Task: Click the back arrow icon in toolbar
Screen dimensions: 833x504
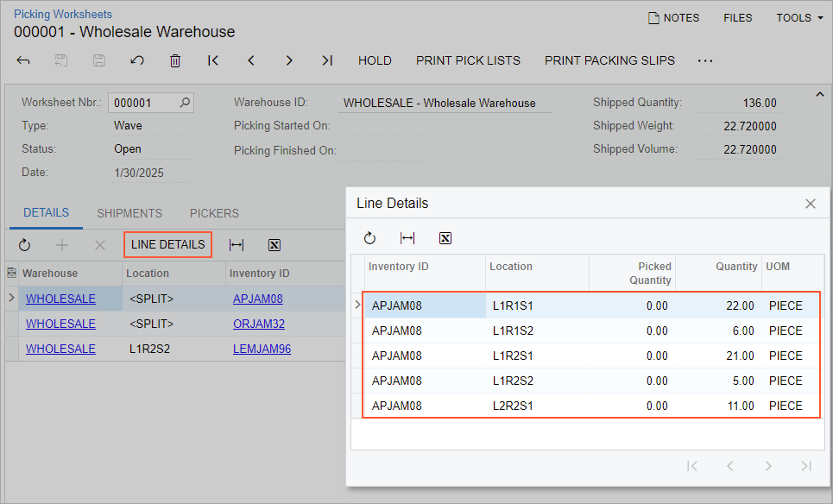Action: (23, 60)
